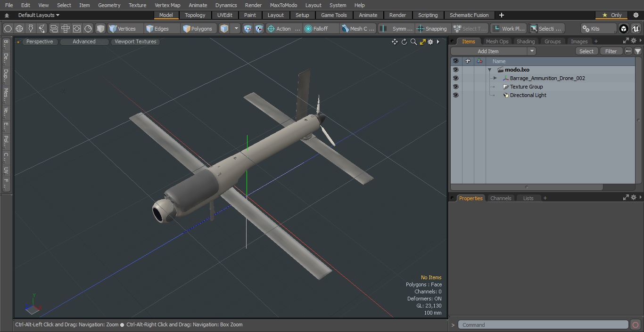Open the Action Center button
644x332 pixels.
(284, 29)
